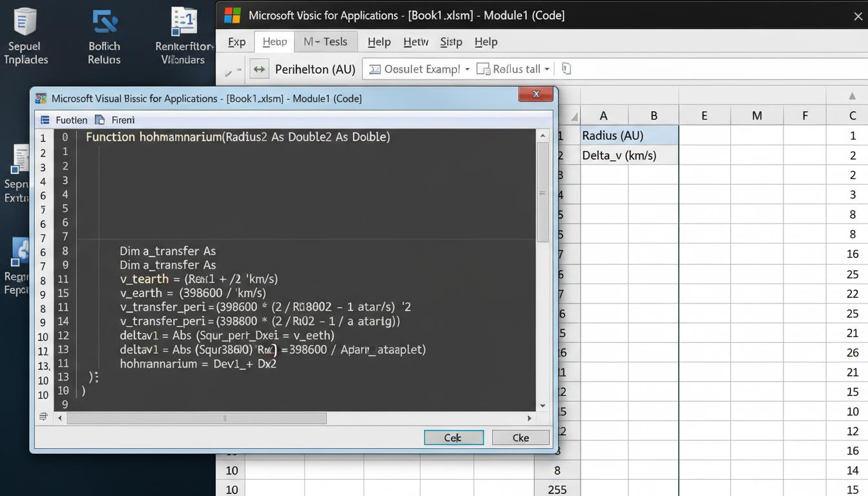Expand the M~ Tesls tab dropdown
868x496 pixels.
[x=325, y=42]
